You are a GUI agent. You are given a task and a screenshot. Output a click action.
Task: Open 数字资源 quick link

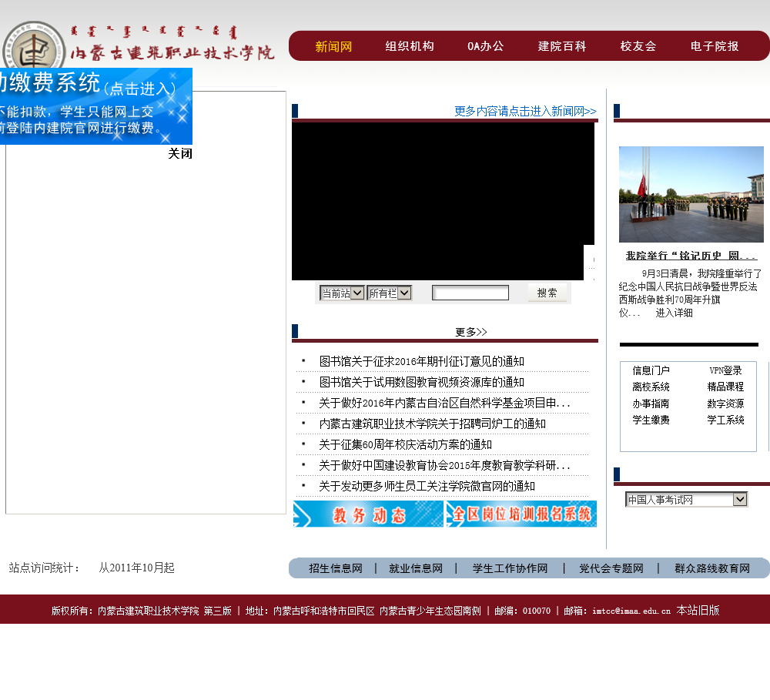(725, 404)
